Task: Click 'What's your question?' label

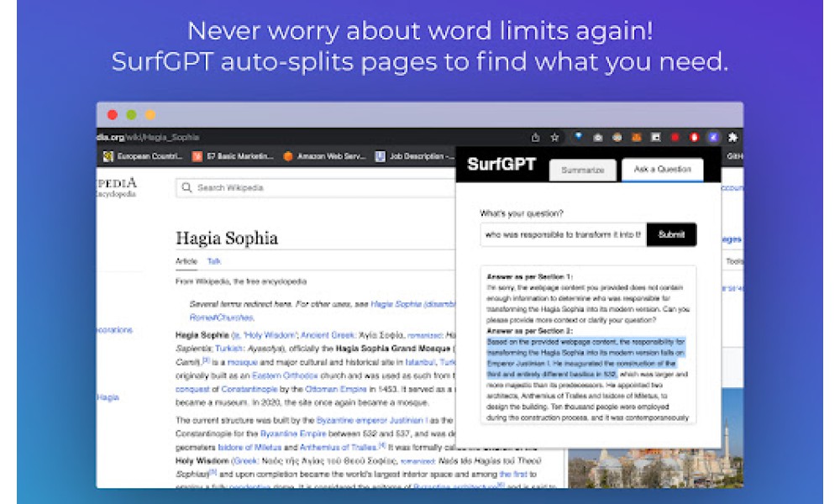Action: (x=522, y=213)
